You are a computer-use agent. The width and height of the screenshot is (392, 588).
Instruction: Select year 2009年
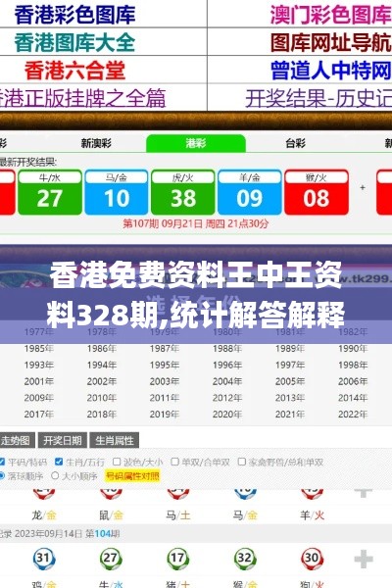click(39, 398)
